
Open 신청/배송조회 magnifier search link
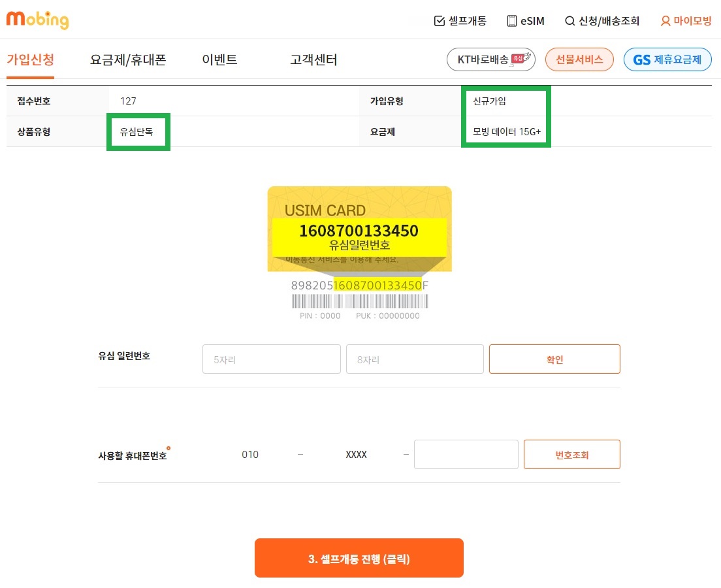602,21
